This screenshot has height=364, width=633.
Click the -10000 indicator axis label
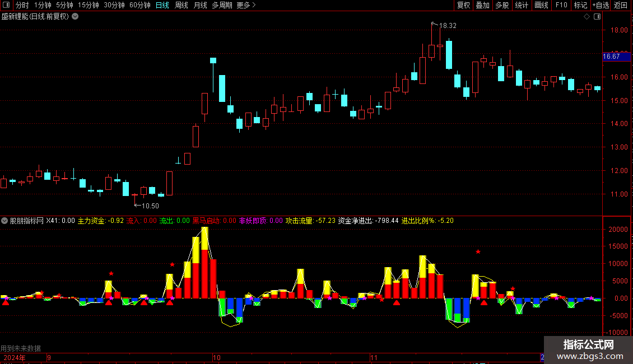pyautogui.click(x=616, y=333)
